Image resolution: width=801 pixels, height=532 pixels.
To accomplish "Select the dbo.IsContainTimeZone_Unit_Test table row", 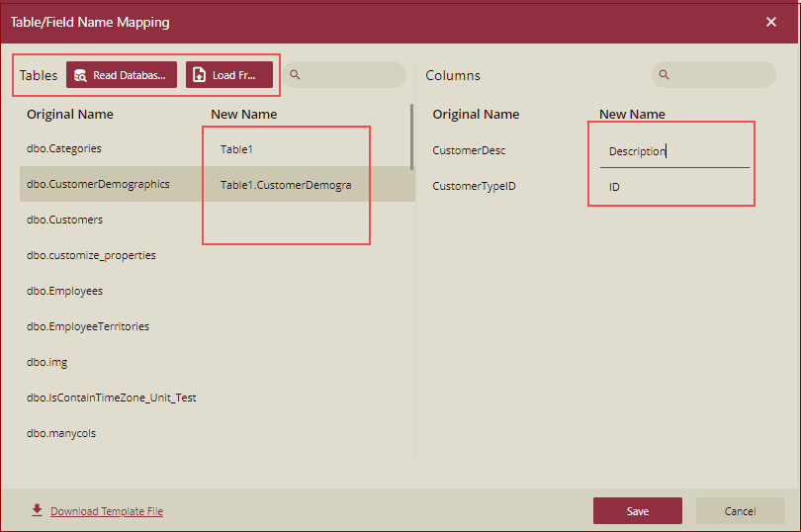I will [218, 398].
